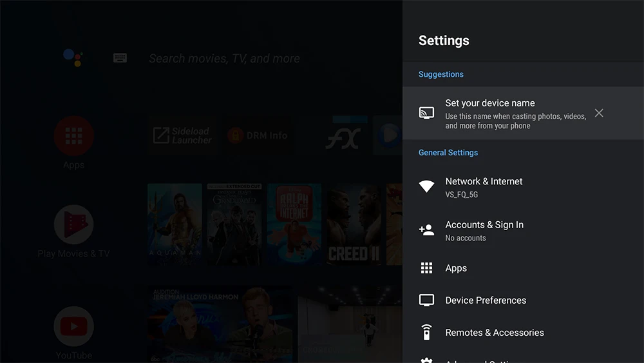Open Google Assistant voice search icon
The height and width of the screenshot is (363, 644).
click(x=73, y=57)
